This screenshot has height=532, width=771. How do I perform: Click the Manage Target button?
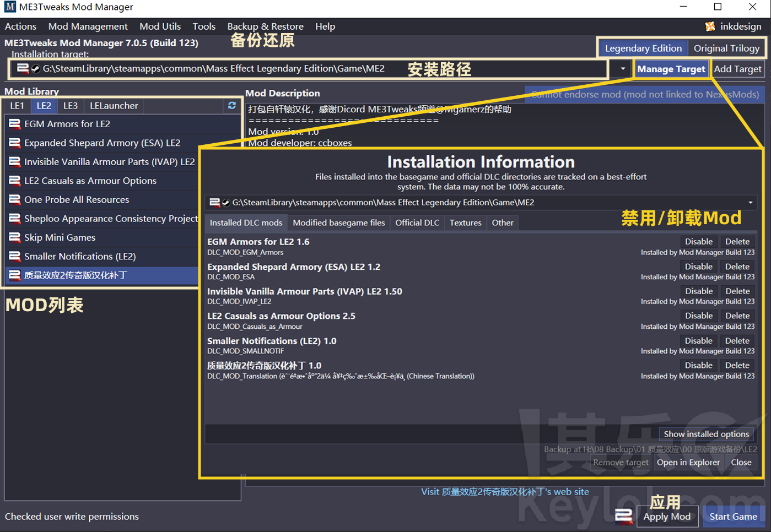click(671, 69)
